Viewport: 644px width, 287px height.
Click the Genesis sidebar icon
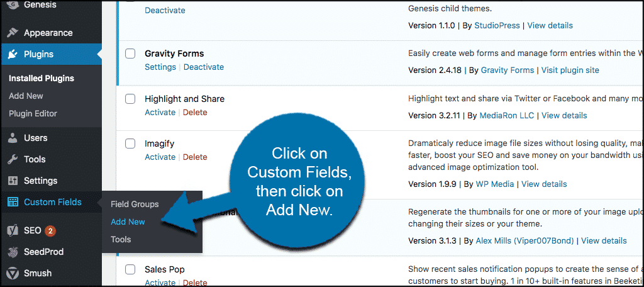click(13, 6)
